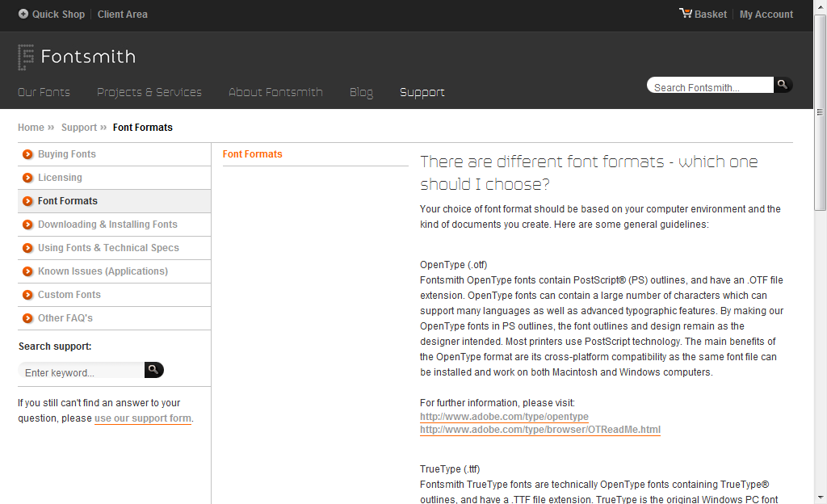The height and width of the screenshot is (504, 827).
Task: Open Other FAQ's section
Action: [x=65, y=318]
